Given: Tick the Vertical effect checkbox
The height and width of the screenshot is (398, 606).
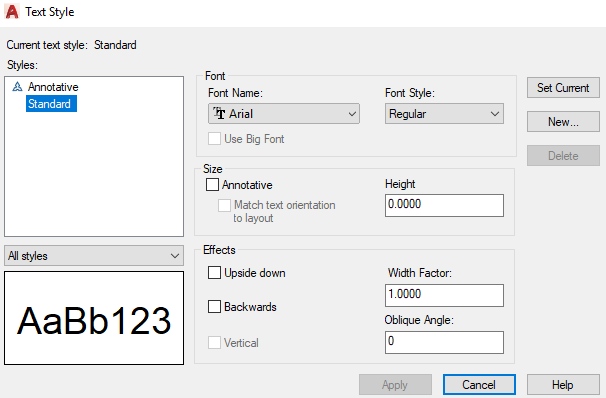Looking at the screenshot, I should [214, 342].
